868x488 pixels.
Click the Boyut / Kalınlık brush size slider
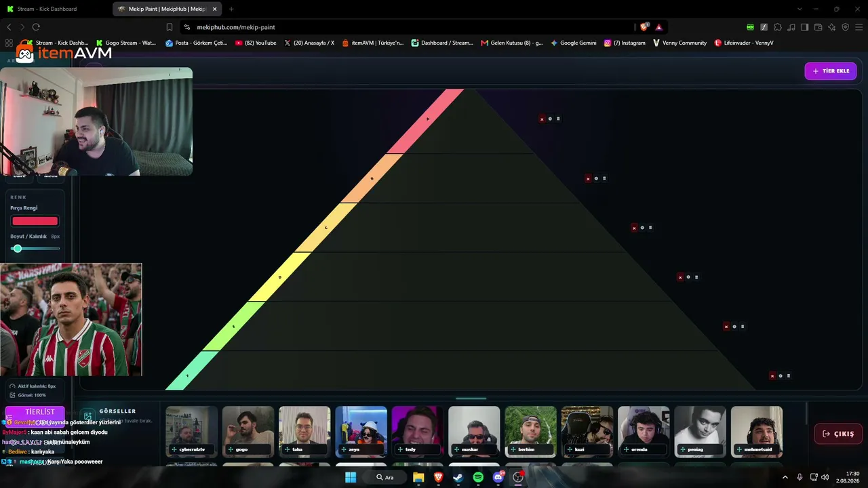(35, 249)
